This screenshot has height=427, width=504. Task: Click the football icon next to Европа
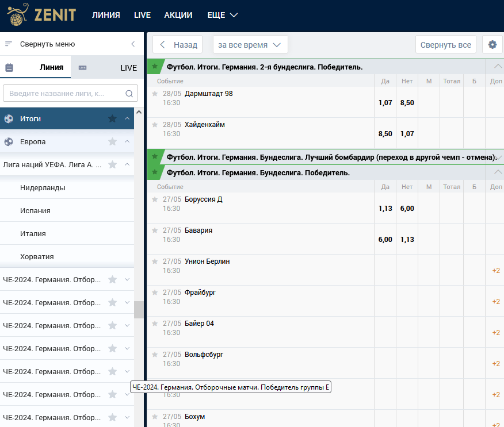[x=9, y=142]
